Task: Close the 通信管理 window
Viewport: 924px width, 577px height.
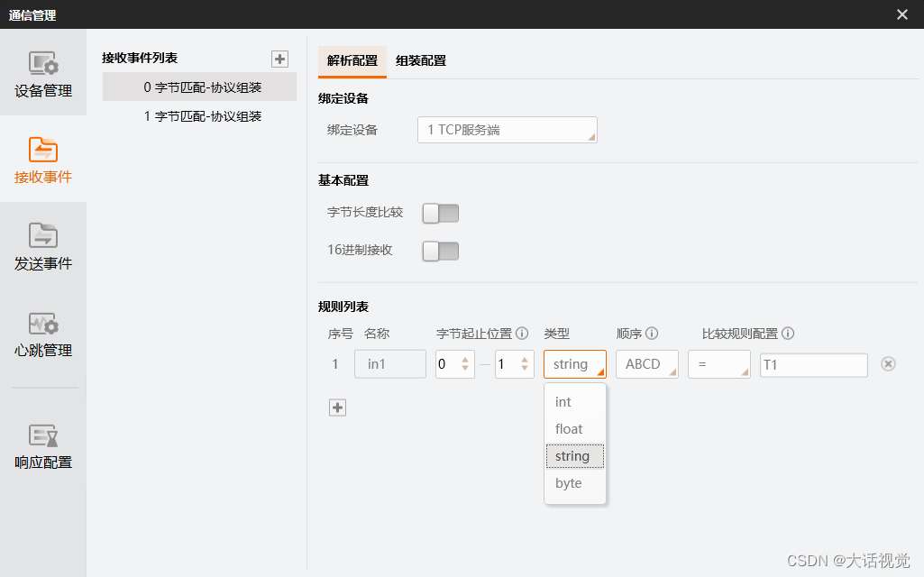Action: [x=902, y=14]
